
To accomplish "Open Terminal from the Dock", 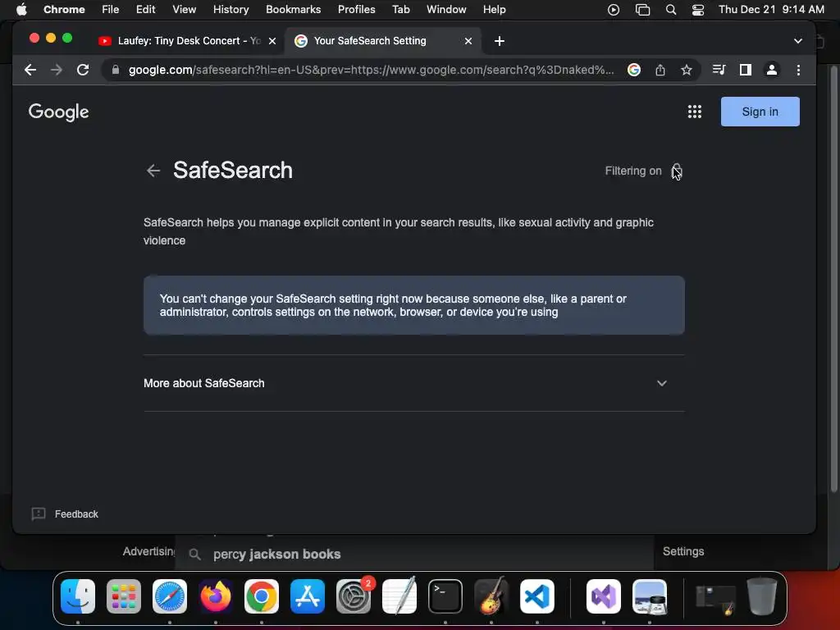I will (445, 596).
